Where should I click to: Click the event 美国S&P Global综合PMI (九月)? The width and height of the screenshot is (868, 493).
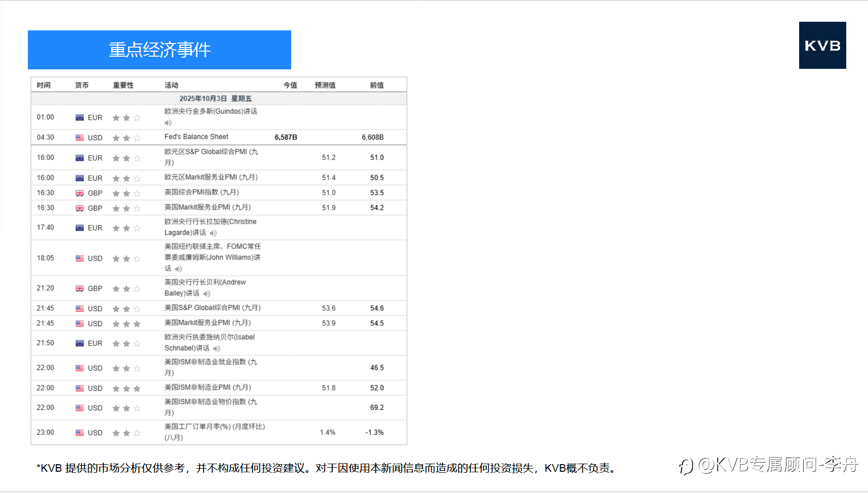pyautogui.click(x=213, y=308)
